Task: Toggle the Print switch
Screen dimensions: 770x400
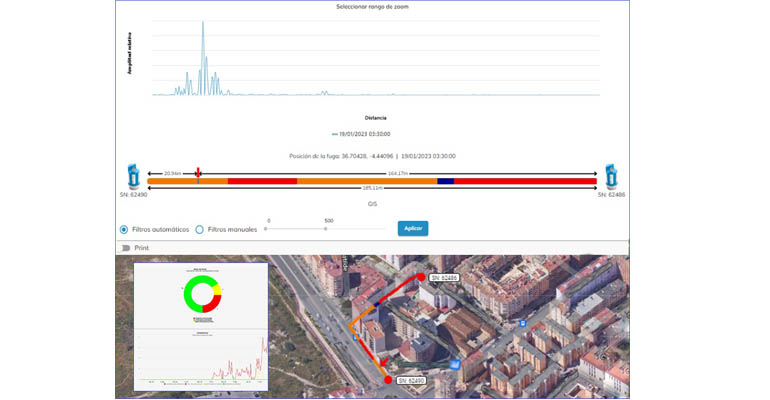Action: 126,248
